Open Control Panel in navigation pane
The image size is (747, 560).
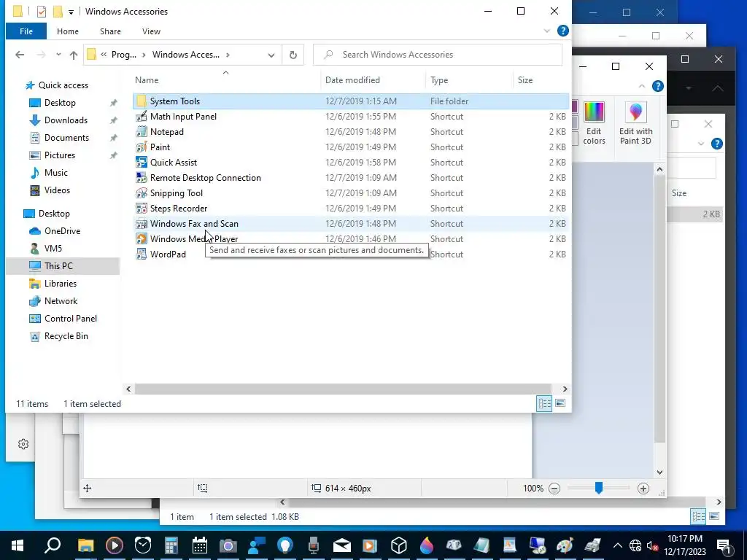pos(71,319)
